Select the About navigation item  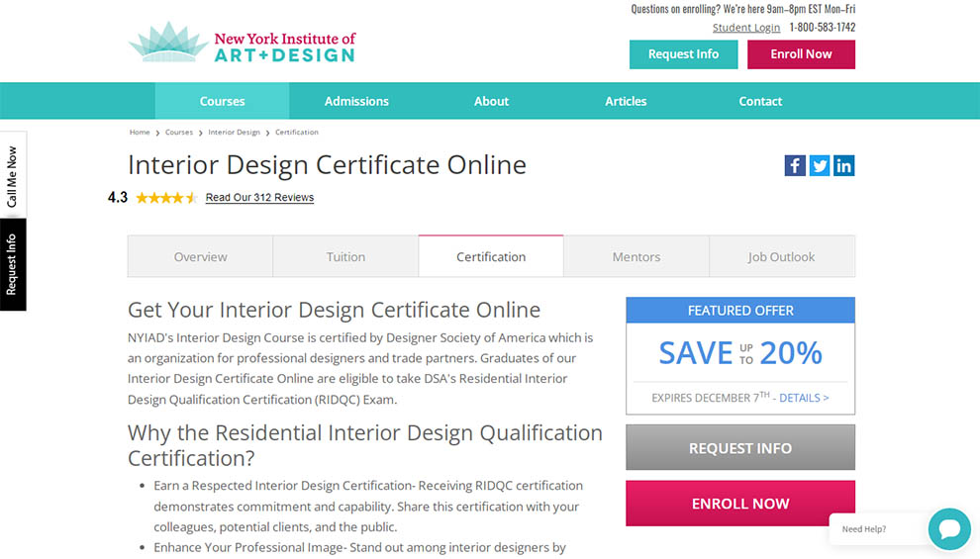tap(491, 101)
